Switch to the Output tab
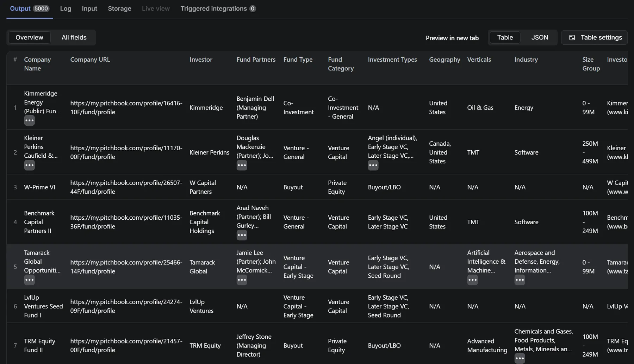This screenshot has height=364, width=634. [x=30, y=8]
